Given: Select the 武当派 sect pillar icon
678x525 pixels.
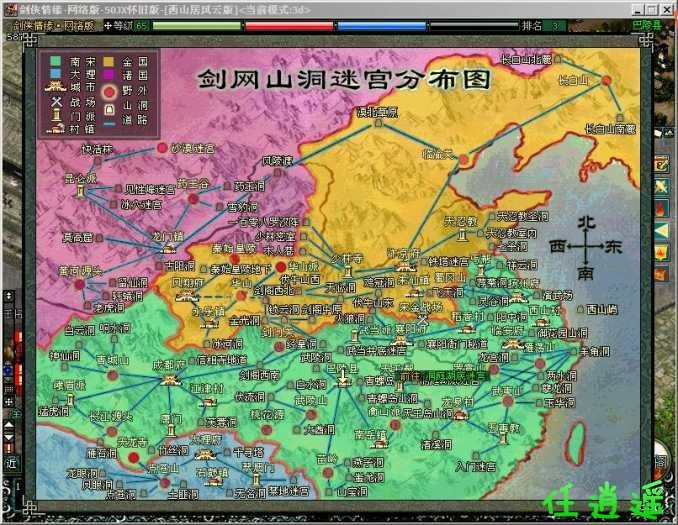Looking at the screenshot, I should coord(355,336).
